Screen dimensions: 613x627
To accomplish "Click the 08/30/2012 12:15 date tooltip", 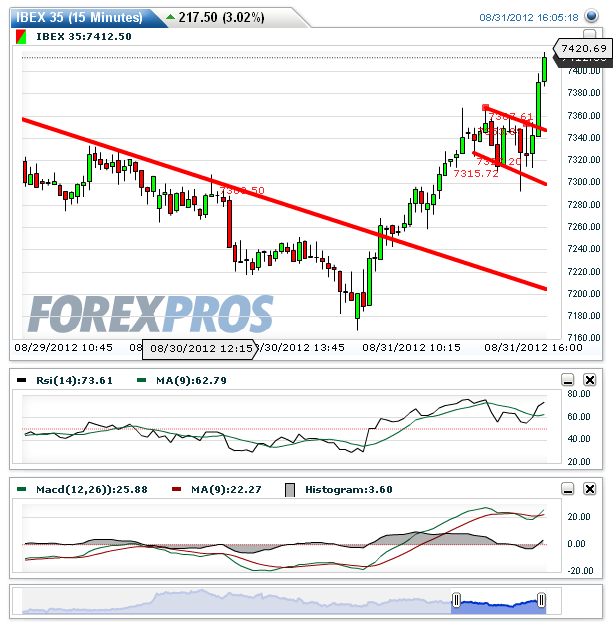I will pos(200,349).
